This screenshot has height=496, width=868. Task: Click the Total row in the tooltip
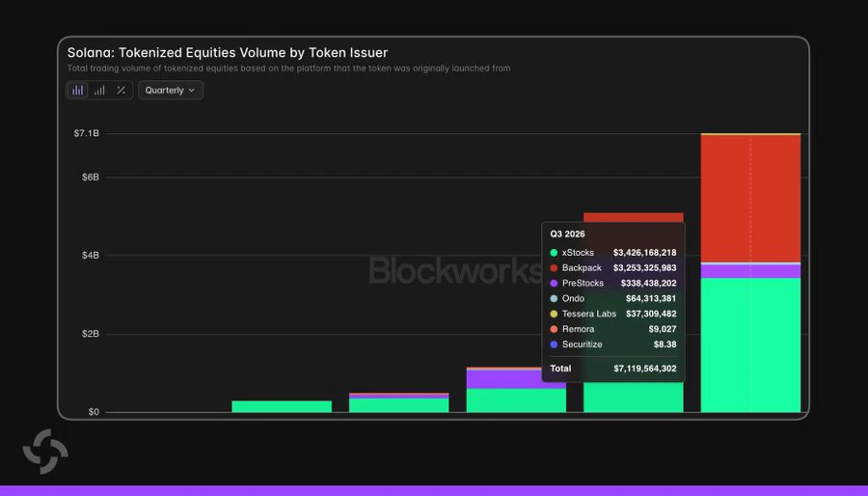point(613,369)
